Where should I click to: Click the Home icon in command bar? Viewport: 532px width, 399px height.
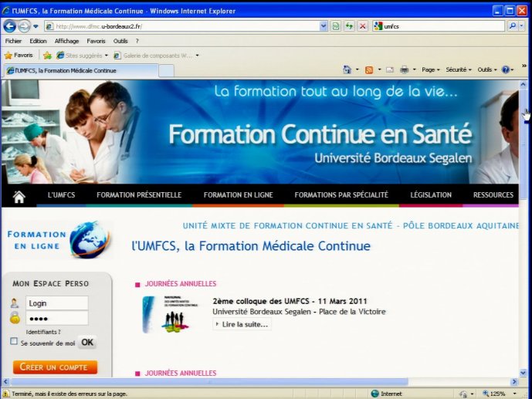coord(347,69)
